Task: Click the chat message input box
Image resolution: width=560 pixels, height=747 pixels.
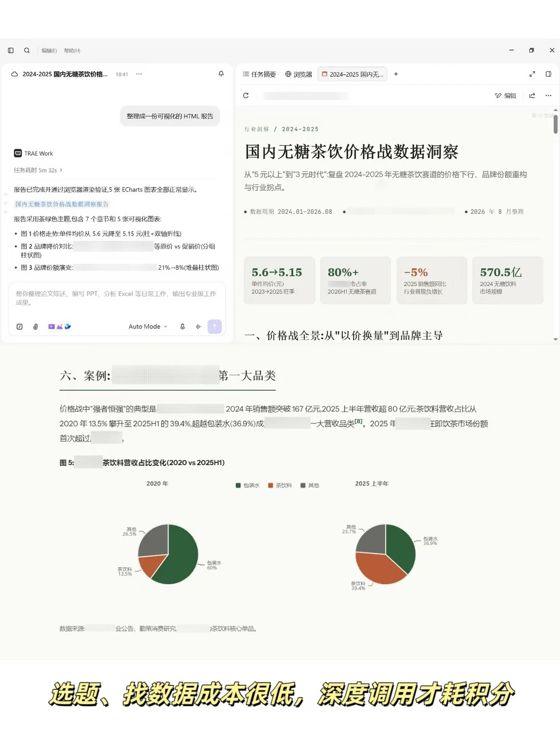Action: 117,298
